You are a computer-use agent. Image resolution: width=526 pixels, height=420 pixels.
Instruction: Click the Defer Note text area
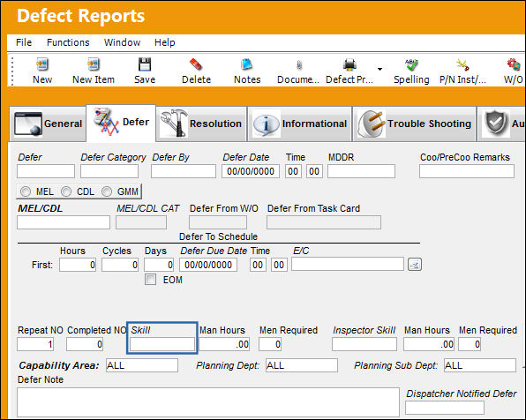click(x=208, y=402)
